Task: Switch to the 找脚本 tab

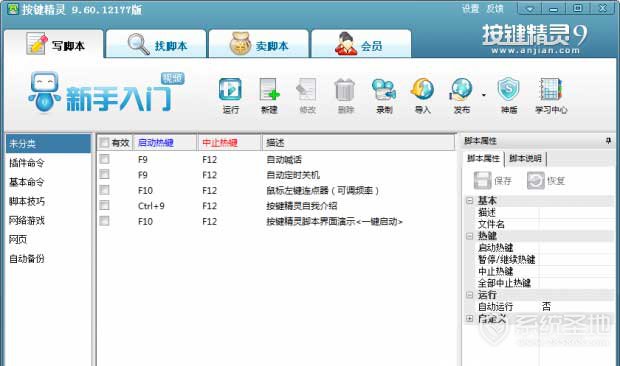Action: click(157, 44)
